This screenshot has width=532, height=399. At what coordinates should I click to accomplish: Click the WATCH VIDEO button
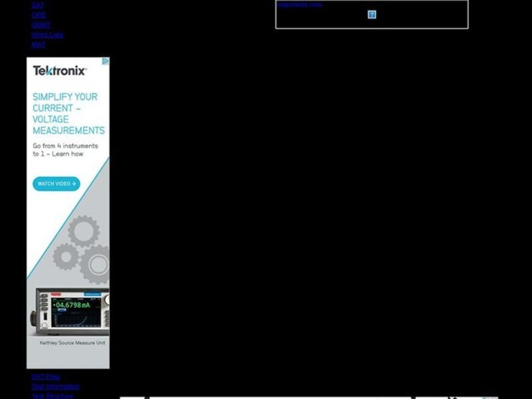click(57, 184)
